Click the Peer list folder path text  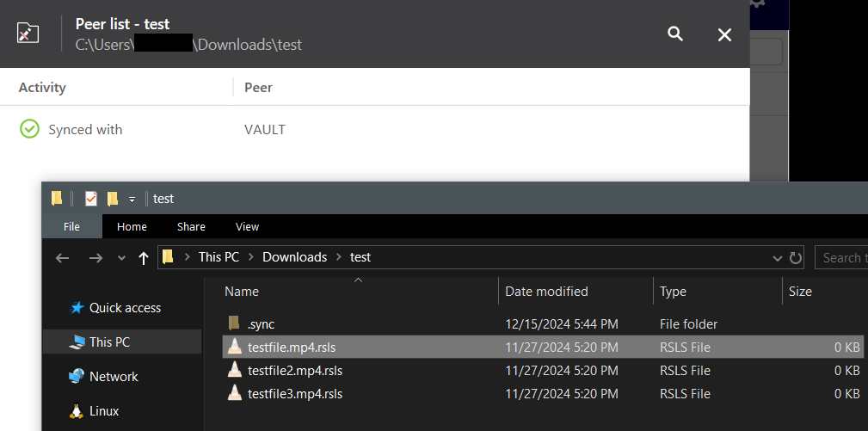click(x=188, y=44)
